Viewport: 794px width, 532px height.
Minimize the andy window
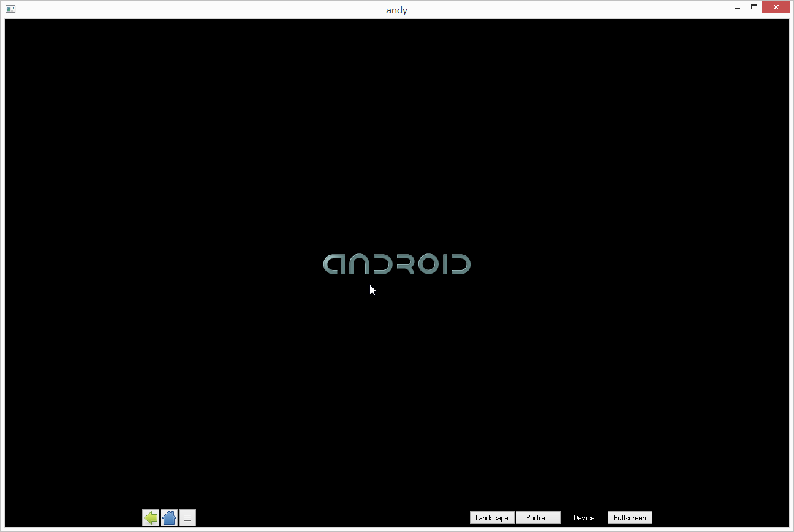(738, 8)
